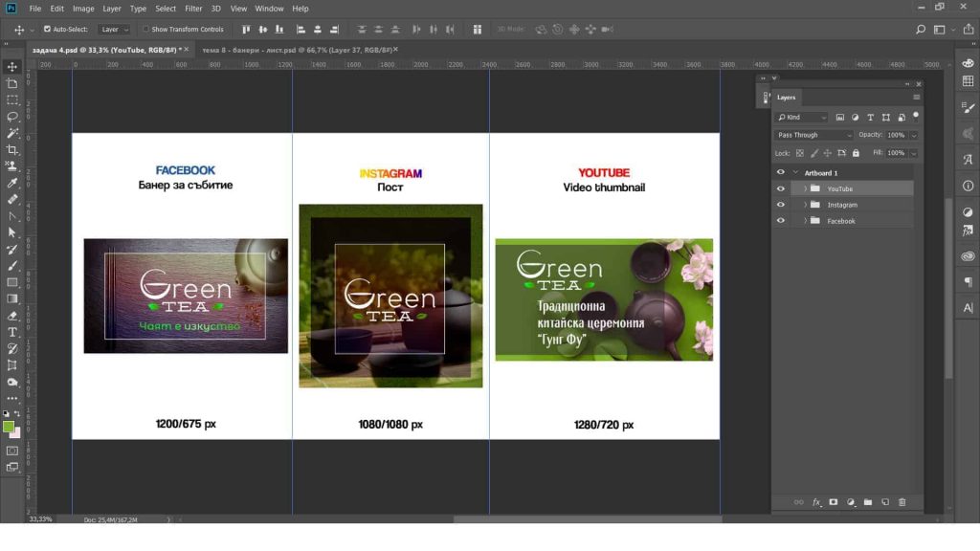Hide the YouTube layer group

click(x=781, y=188)
